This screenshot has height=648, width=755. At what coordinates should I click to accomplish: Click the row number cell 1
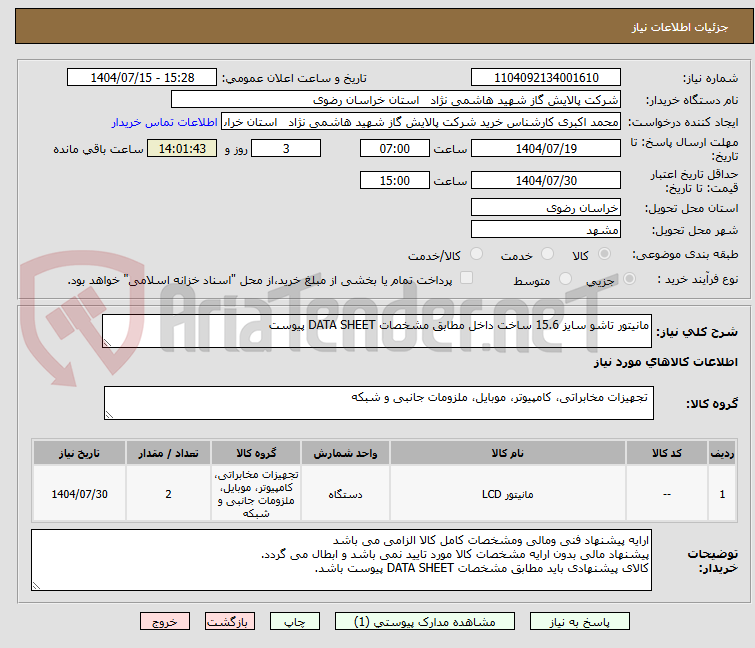point(722,494)
